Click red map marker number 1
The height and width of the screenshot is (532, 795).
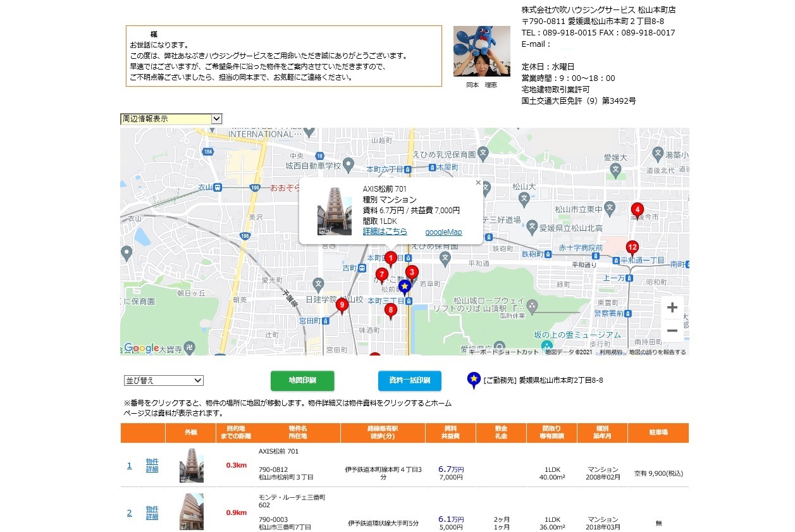(x=391, y=258)
